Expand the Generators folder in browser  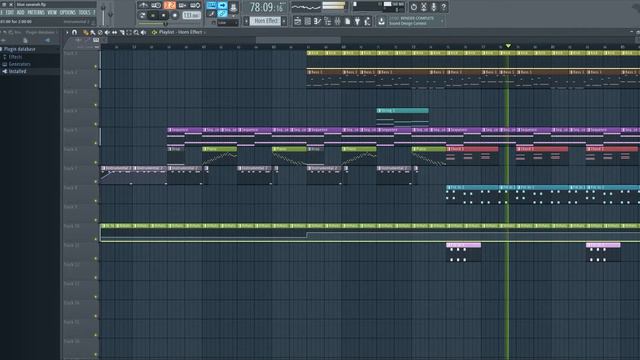point(16,64)
